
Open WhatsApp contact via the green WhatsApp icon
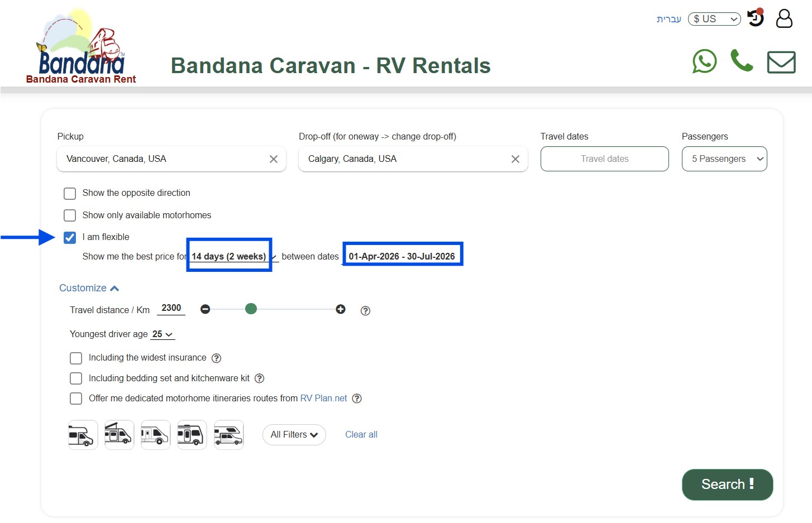pyautogui.click(x=704, y=62)
